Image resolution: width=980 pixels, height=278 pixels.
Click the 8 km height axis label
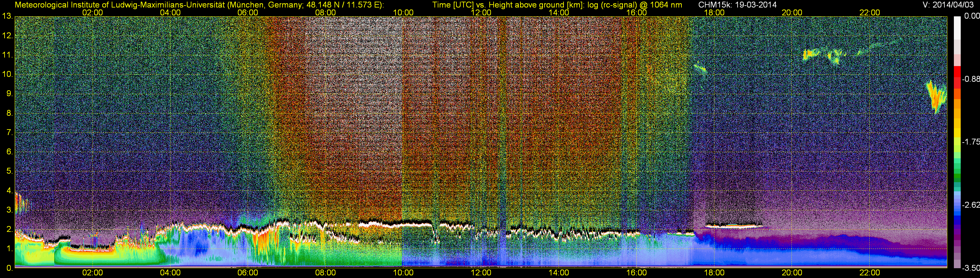tap(9, 113)
